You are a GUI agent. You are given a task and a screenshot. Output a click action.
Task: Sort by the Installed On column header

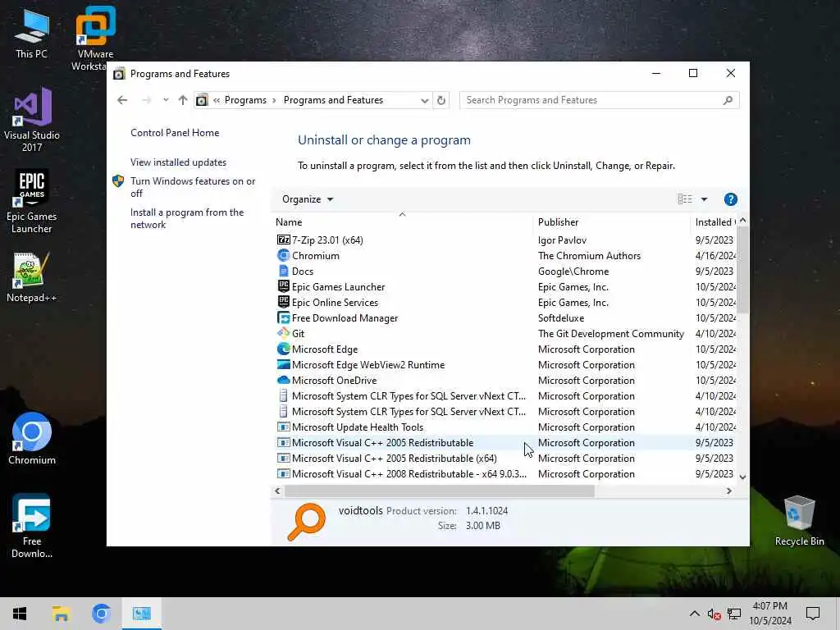click(714, 221)
